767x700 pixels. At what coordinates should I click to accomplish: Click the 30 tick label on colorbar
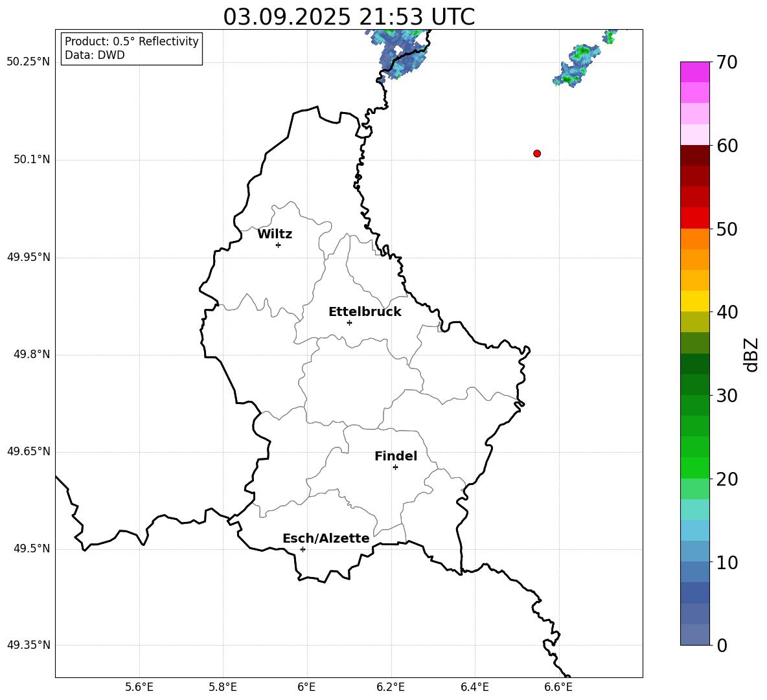click(727, 396)
